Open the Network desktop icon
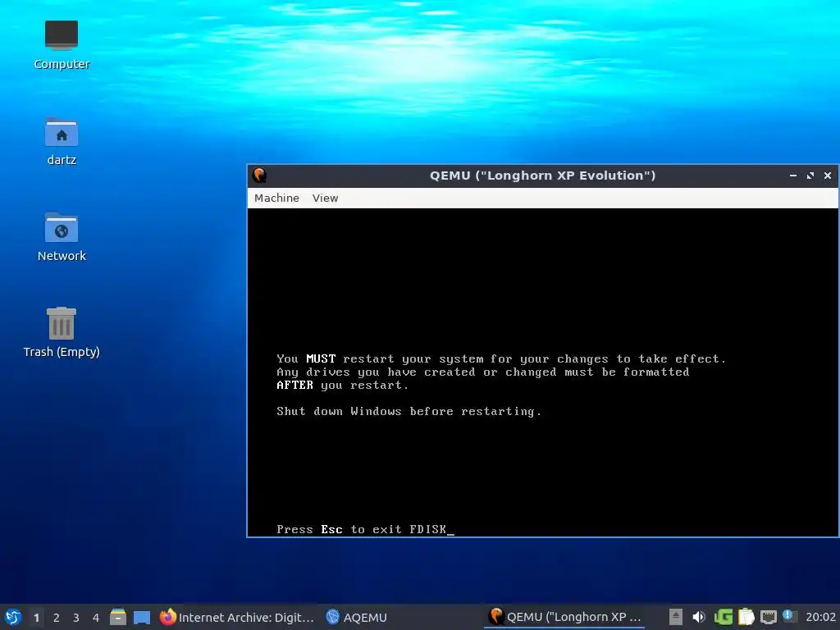 coord(62,237)
